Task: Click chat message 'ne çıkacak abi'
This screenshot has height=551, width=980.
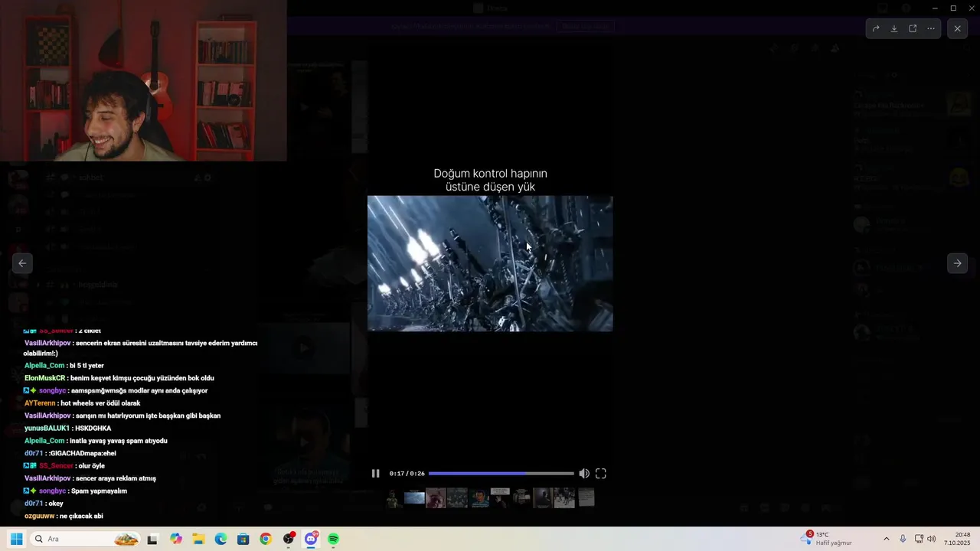Action: (81, 516)
